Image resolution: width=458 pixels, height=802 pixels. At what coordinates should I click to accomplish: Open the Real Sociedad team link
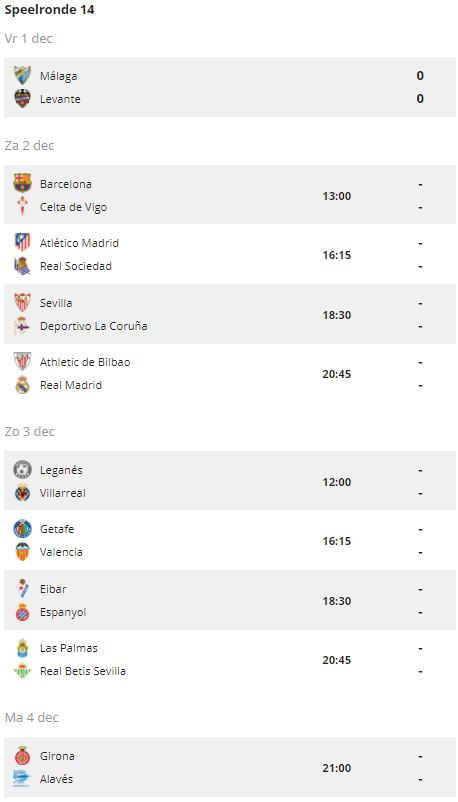(76, 266)
